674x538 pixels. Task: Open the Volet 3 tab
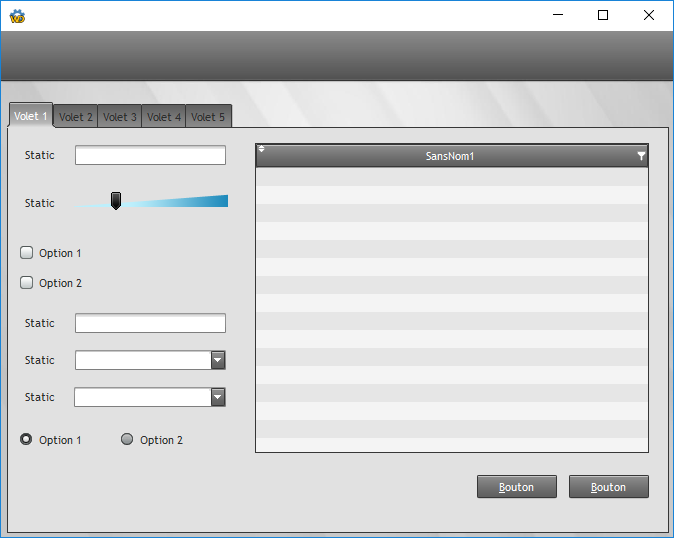(x=120, y=117)
